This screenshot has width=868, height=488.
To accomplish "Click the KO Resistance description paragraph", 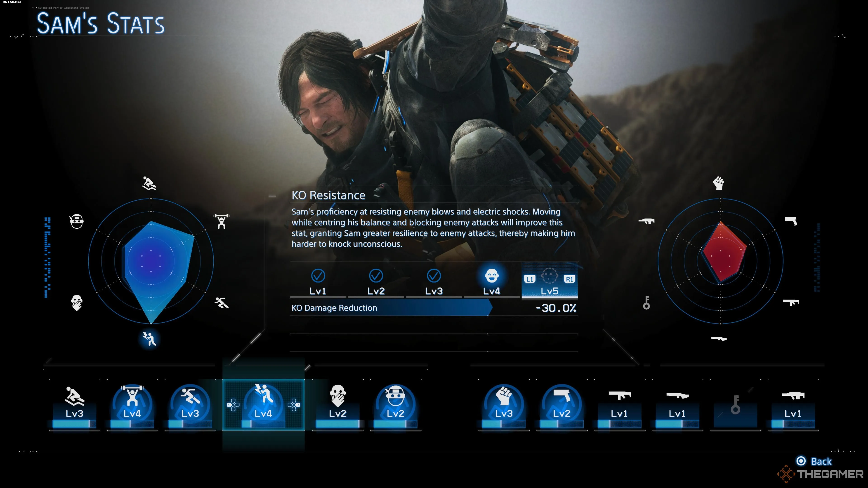I will [x=433, y=228].
